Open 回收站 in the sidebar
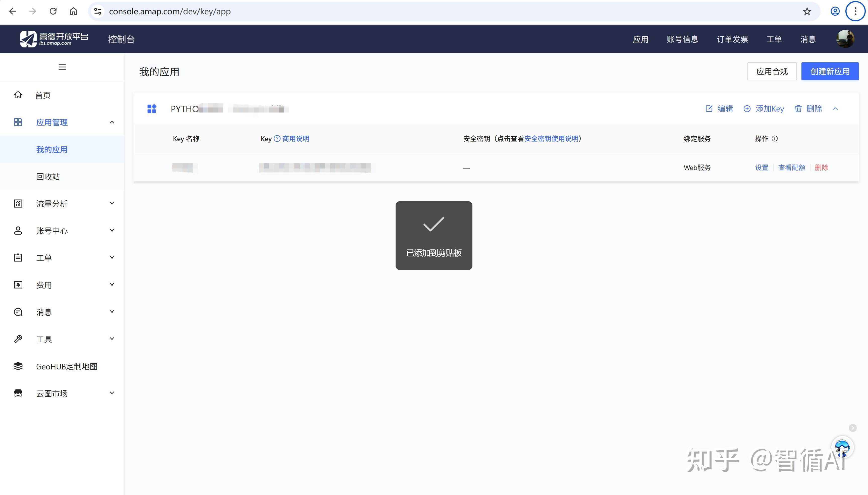Viewport: 868px width, 495px height. point(48,177)
